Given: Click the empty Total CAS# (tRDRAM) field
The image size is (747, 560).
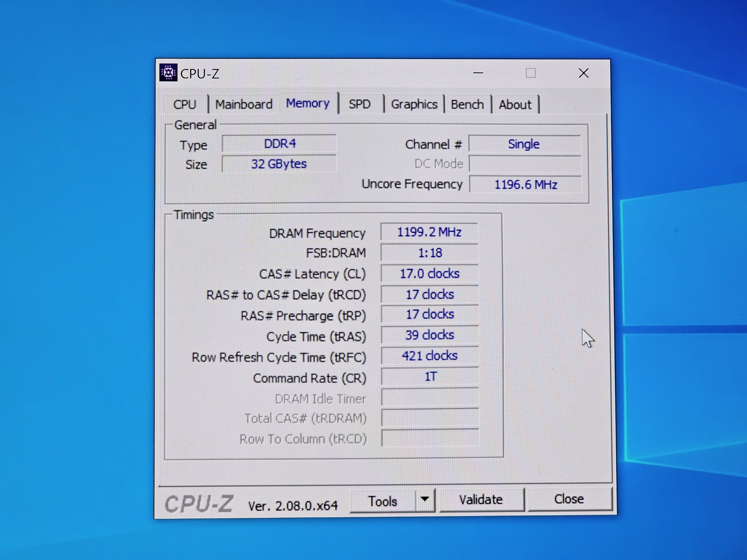Looking at the screenshot, I should coord(430,418).
